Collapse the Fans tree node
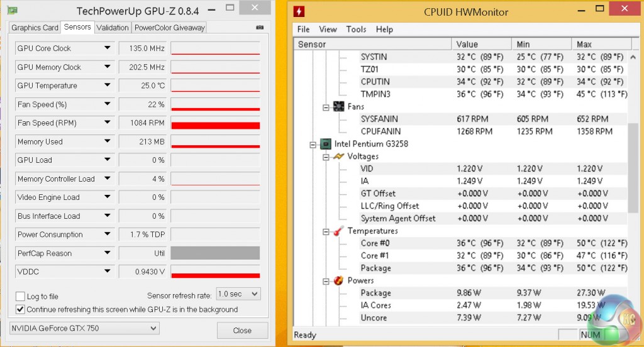The width and height of the screenshot is (644, 347). point(326,107)
